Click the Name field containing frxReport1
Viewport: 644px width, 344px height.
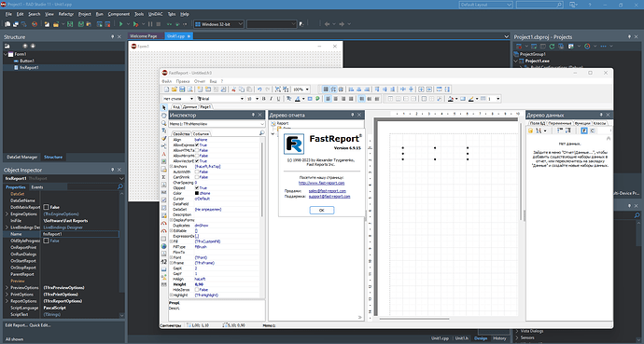pos(80,234)
